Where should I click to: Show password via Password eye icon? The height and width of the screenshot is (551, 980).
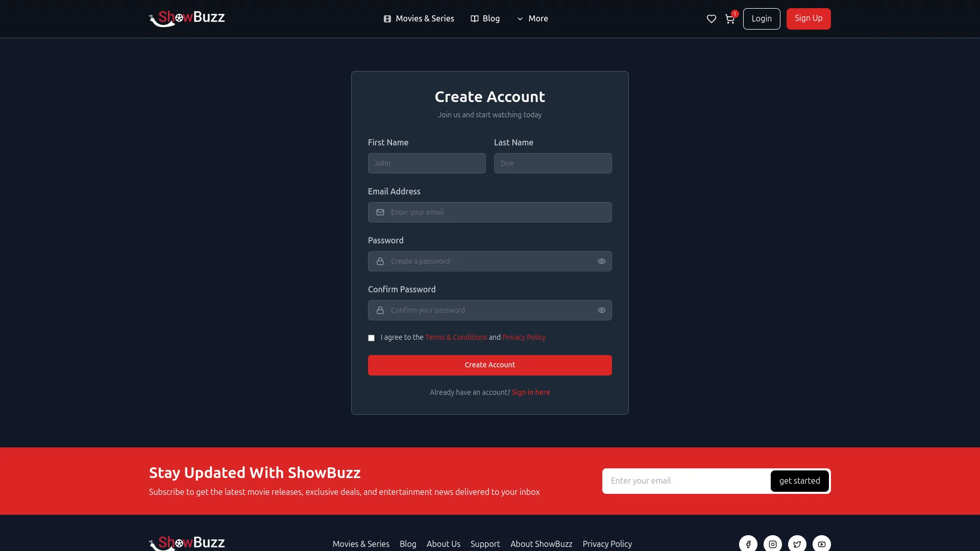click(602, 261)
